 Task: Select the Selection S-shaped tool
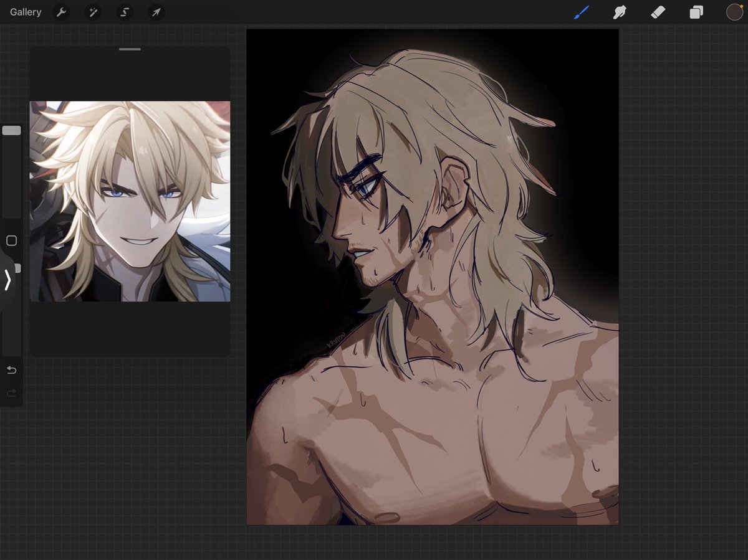coord(125,12)
